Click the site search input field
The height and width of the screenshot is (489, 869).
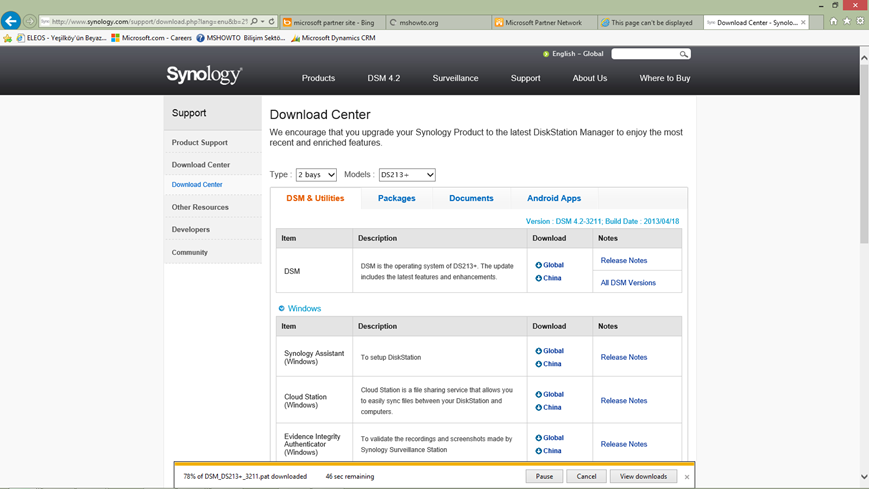645,54
